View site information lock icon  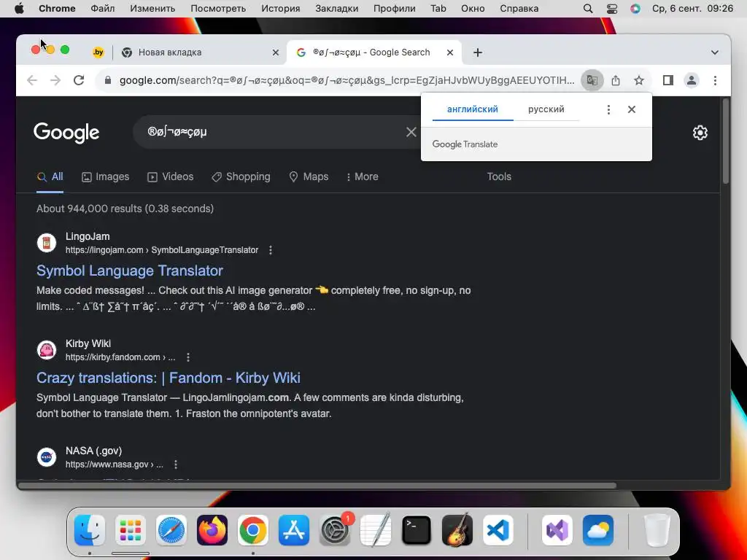coord(108,80)
